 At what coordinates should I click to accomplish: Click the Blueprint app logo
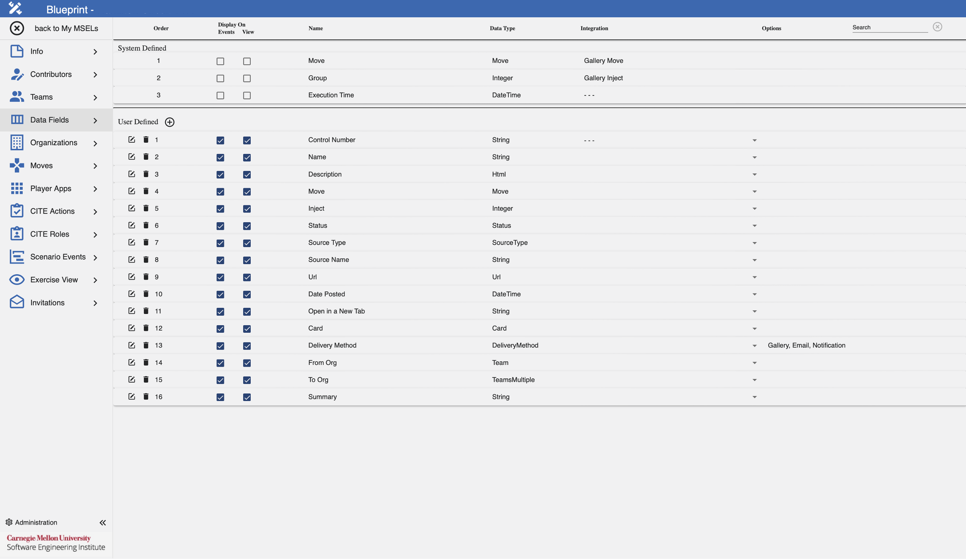point(15,8)
